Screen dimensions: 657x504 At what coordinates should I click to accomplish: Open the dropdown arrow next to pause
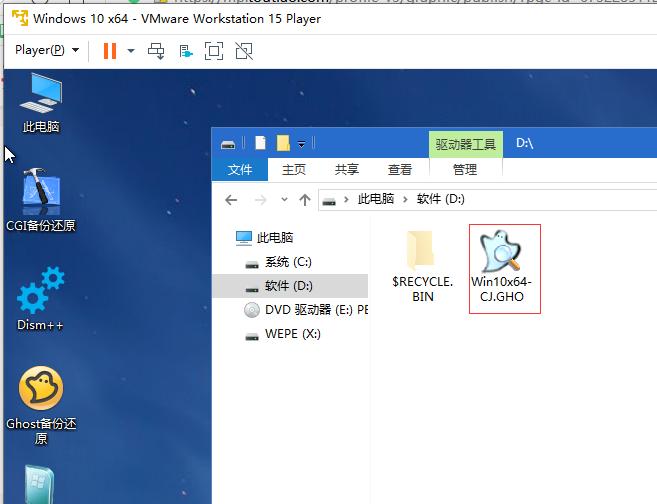point(131,51)
